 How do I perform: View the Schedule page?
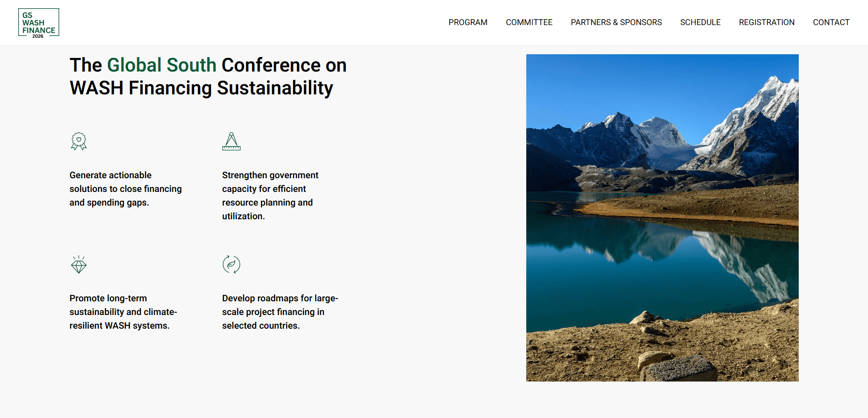[x=700, y=22]
